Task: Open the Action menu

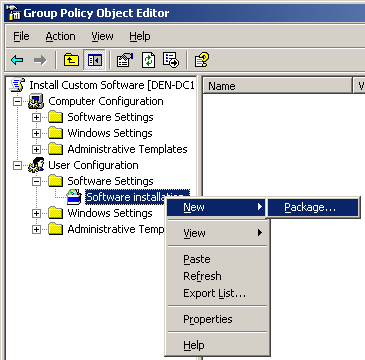Action: pos(60,36)
